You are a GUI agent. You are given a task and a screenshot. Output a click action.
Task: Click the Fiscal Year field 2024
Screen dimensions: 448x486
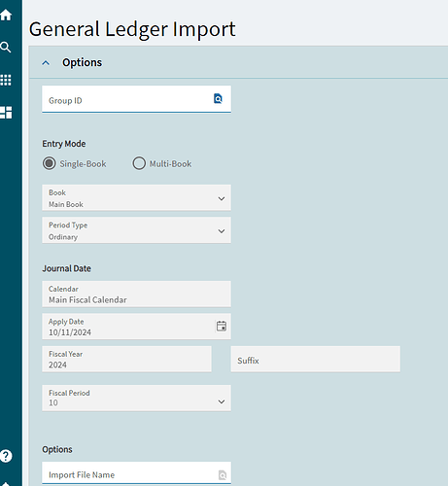126,359
